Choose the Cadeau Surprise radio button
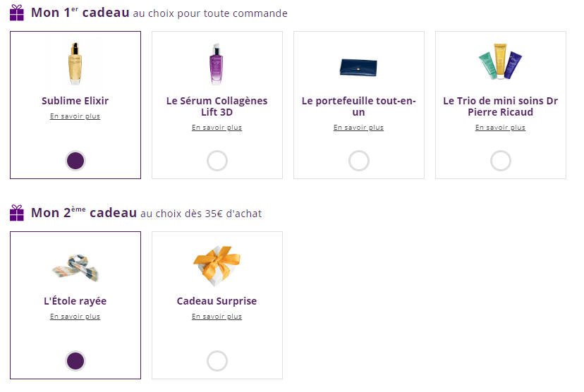Image resolution: width=584 pixels, height=392 pixels. [x=217, y=361]
